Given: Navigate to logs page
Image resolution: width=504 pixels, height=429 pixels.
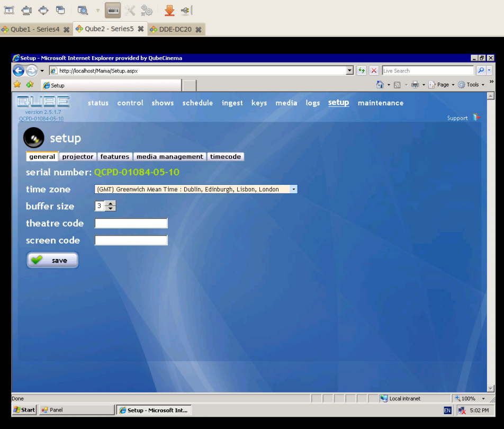Looking at the screenshot, I should [x=313, y=103].
